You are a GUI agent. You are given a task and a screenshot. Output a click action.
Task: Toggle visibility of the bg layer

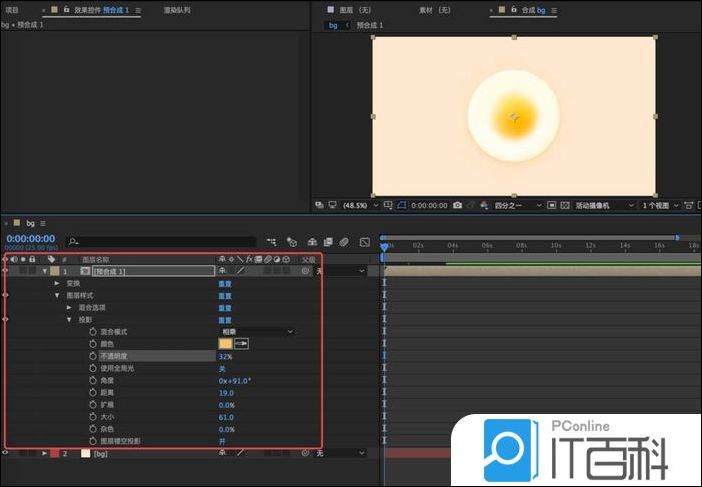(x=6, y=453)
